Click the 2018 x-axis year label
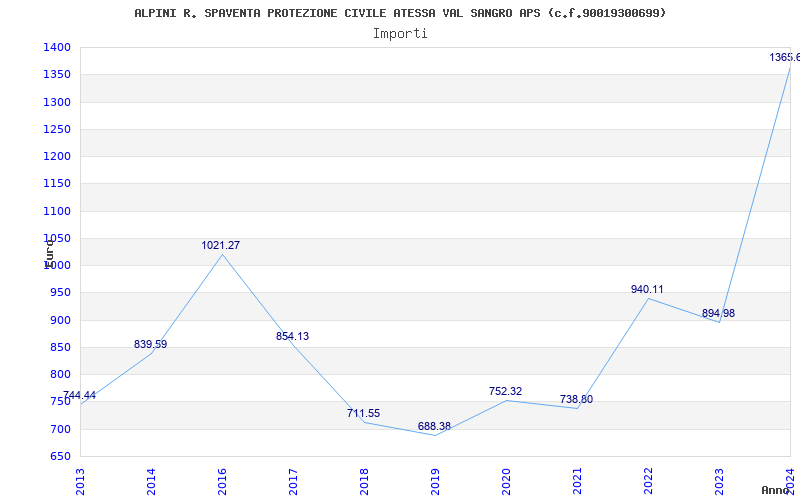The image size is (800, 500). [364, 482]
